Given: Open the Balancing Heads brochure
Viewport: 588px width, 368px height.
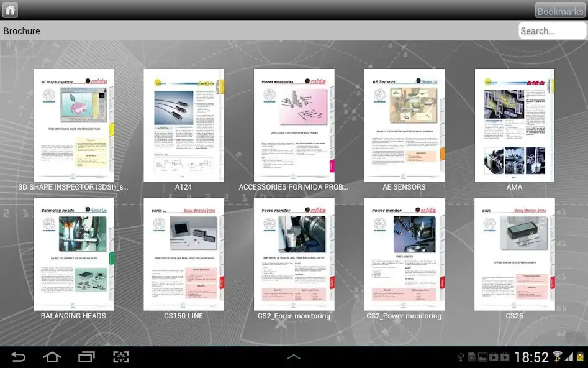Looking at the screenshot, I should click(74, 251).
